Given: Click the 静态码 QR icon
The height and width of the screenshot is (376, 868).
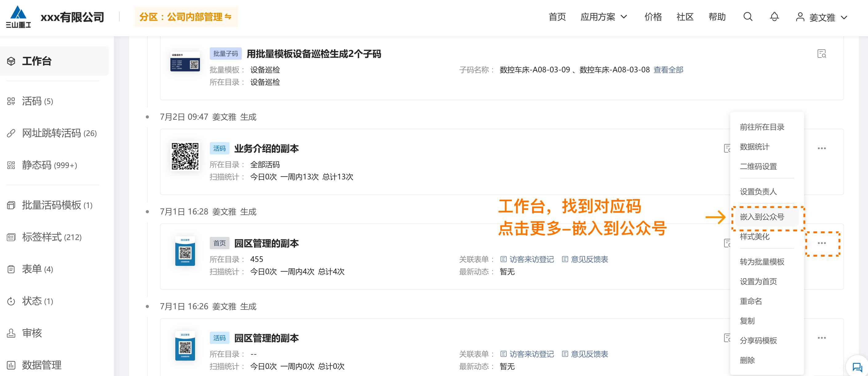Looking at the screenshot, I should (11, 165).
